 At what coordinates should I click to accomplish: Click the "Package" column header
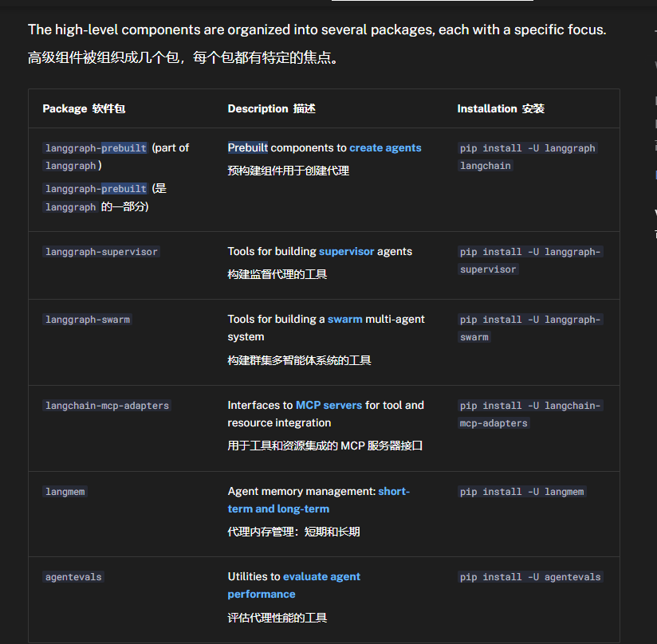click(65, 108)
